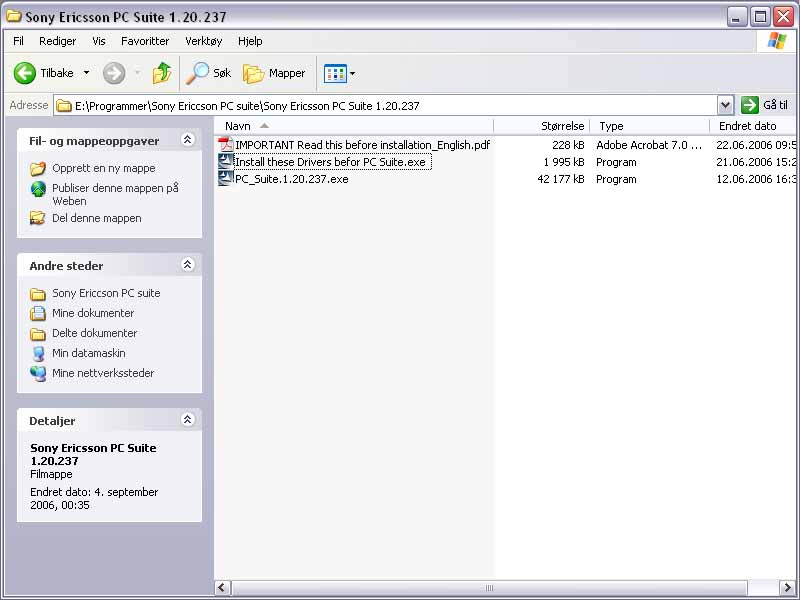Open the Rediger menu

[x=58, y=41]
